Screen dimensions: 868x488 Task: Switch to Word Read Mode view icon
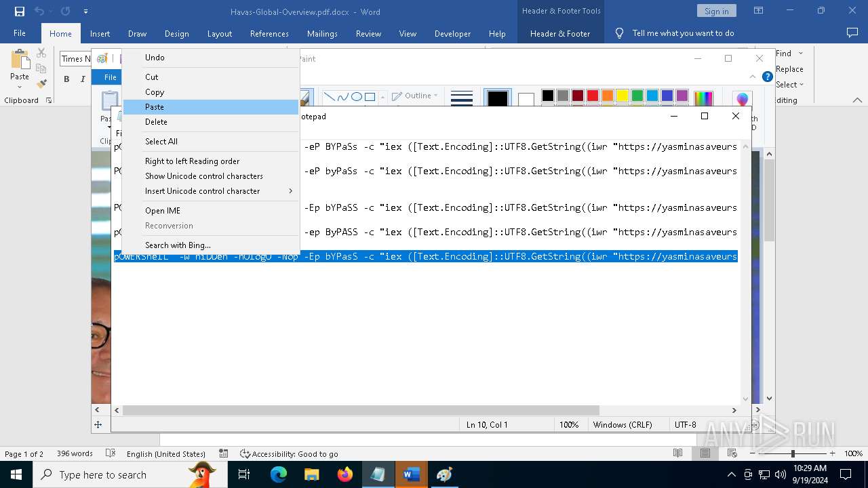(x=677, y=453)
